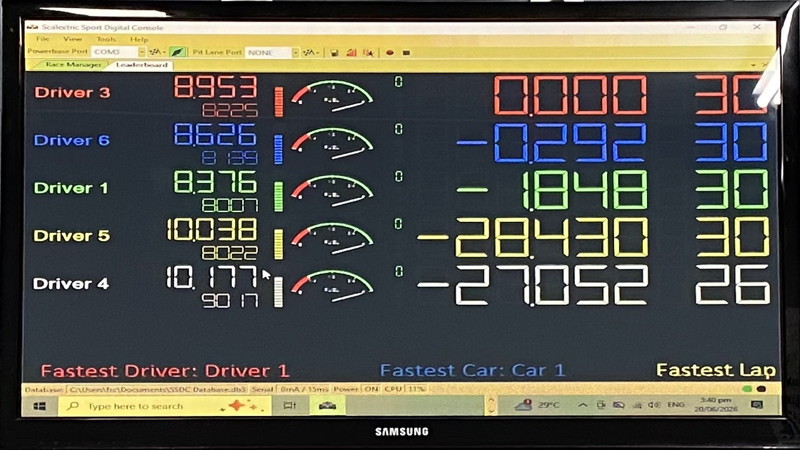800x450 pixels.
Task: Click the Scalextric app taskbar icon
Action: (x=327, y=406)
